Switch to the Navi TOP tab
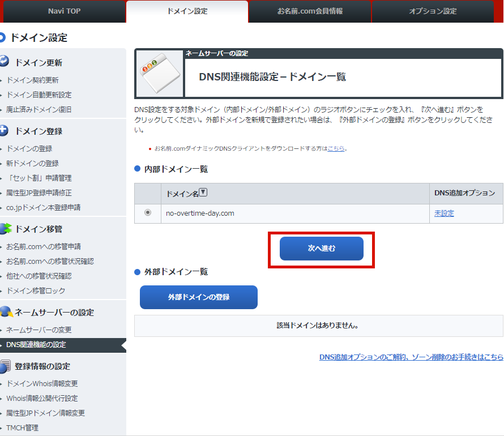This screenshot has height=436, width=504. [64, 11]
